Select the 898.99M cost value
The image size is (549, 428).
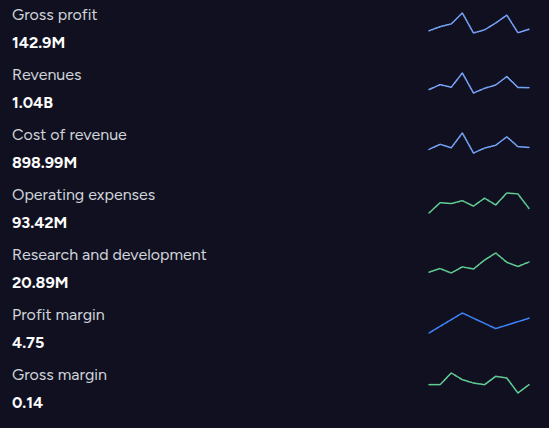44,163
